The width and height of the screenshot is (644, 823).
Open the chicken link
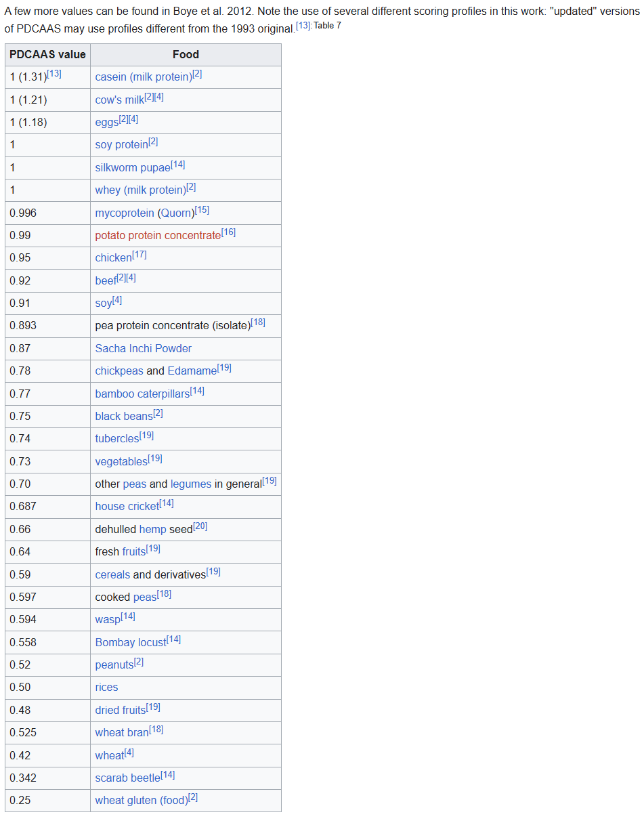pyautogui.click(x=114, y=258)
